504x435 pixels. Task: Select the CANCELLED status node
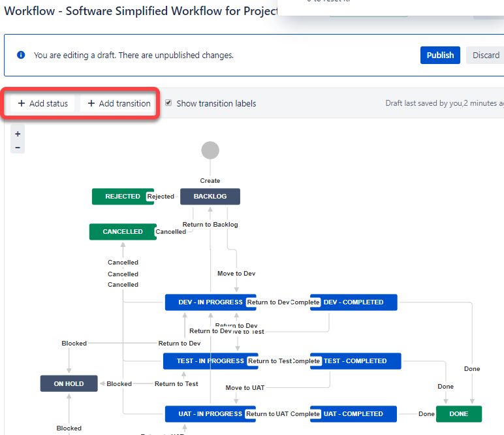click(123, 232)
